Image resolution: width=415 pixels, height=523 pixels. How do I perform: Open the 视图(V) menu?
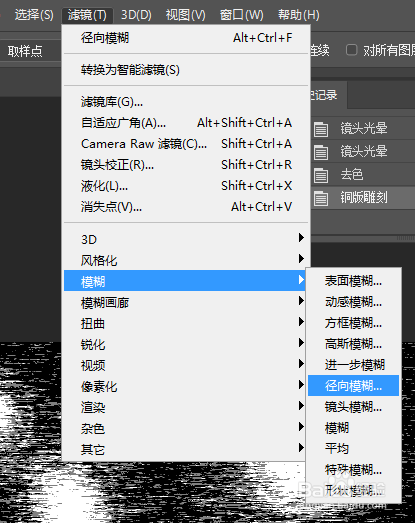[185, 15]
